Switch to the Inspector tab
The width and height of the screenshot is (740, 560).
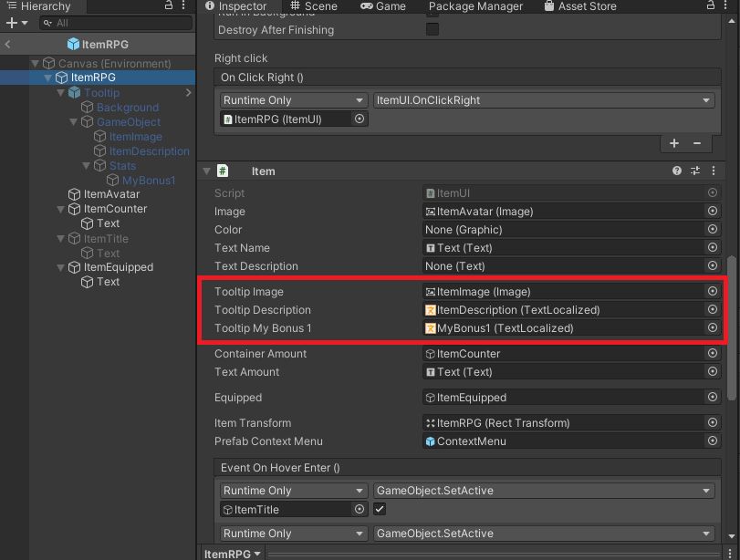click(x=236, y=6)
